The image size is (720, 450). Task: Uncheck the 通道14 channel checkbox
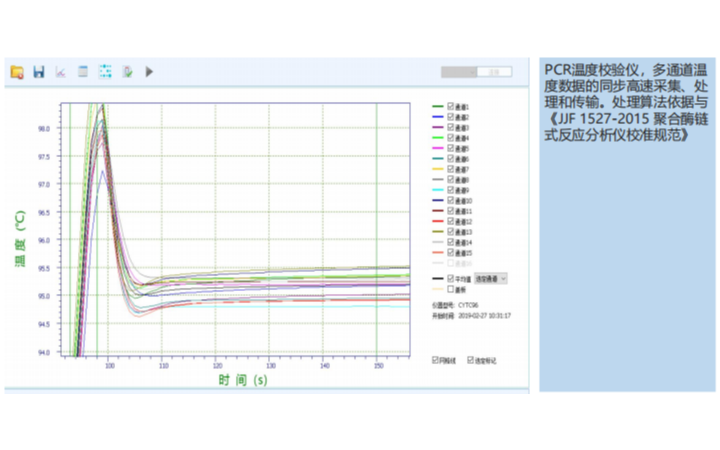click(x=450, y=242)
